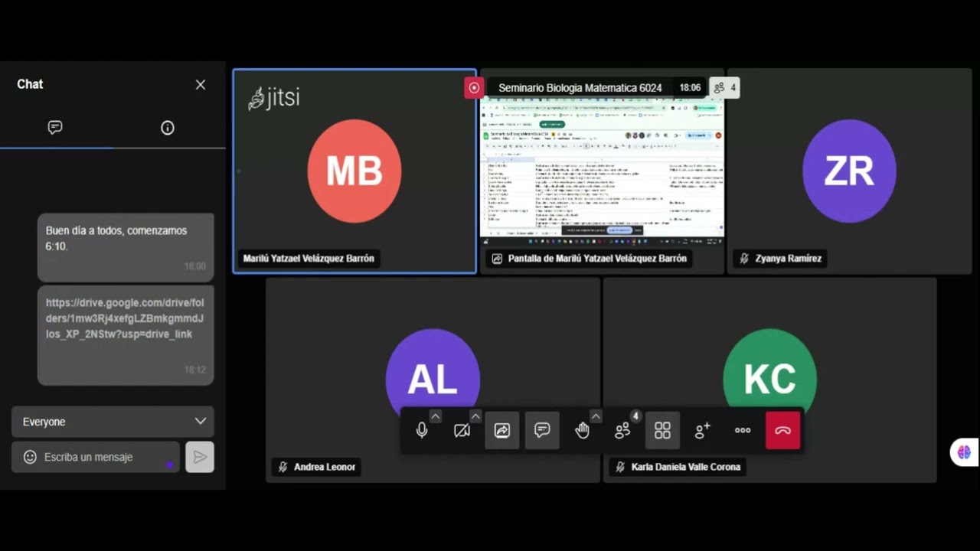Click the 18:06 meeting timer
The image size is (980, 551).
[690, 88]
